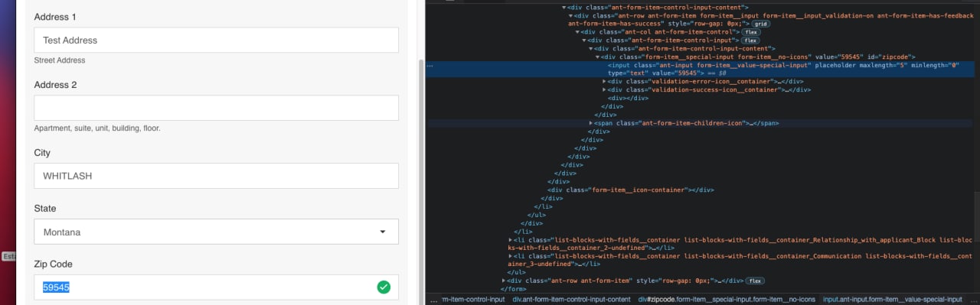Click the Address 2 label
Viewport: 980px width, 305px height.
pyautogui.click(x=55, y=85)
